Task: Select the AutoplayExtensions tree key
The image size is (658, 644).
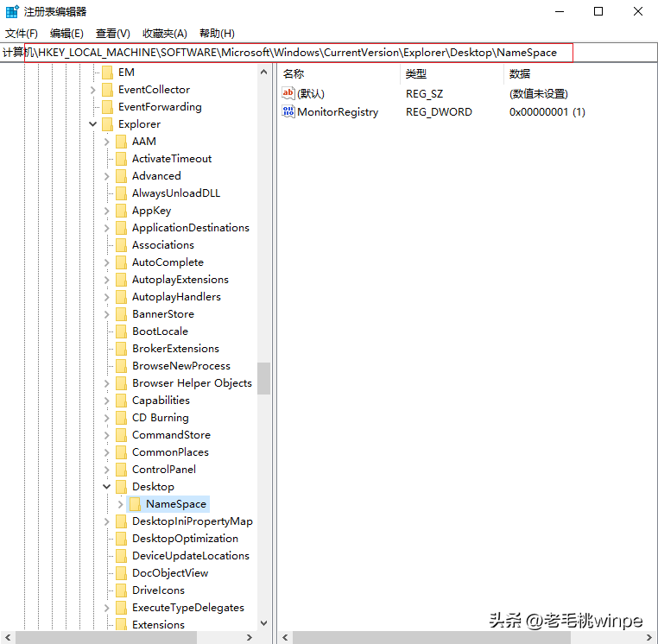Action: point(180,280)
